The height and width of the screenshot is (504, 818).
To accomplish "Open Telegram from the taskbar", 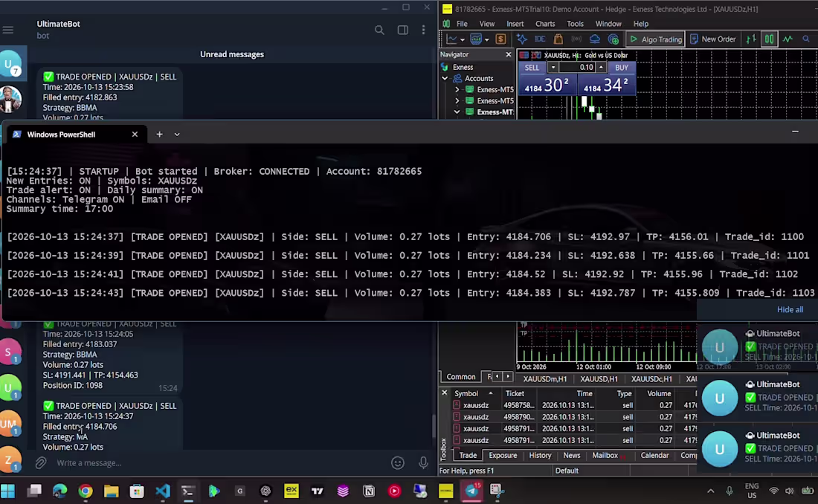I will [x=471, y=491].
